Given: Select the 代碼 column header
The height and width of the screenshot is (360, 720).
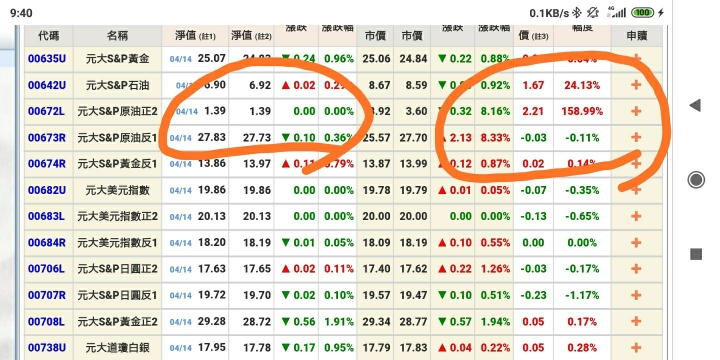Looking at the screenshot, I should 49,35.
